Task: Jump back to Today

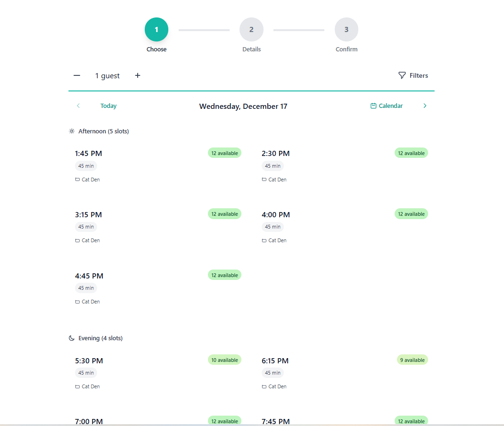Action: coord(108,106)
